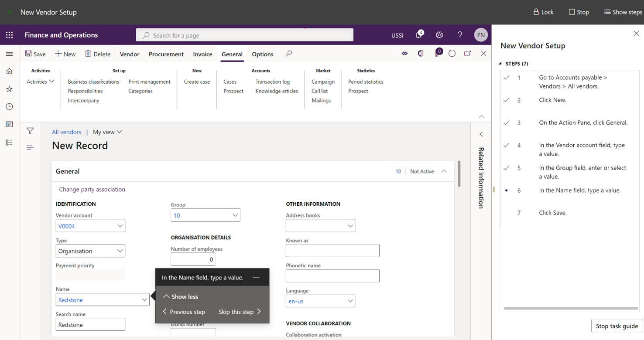Open Favorites star in sidebar

click(x=9, y=89)
